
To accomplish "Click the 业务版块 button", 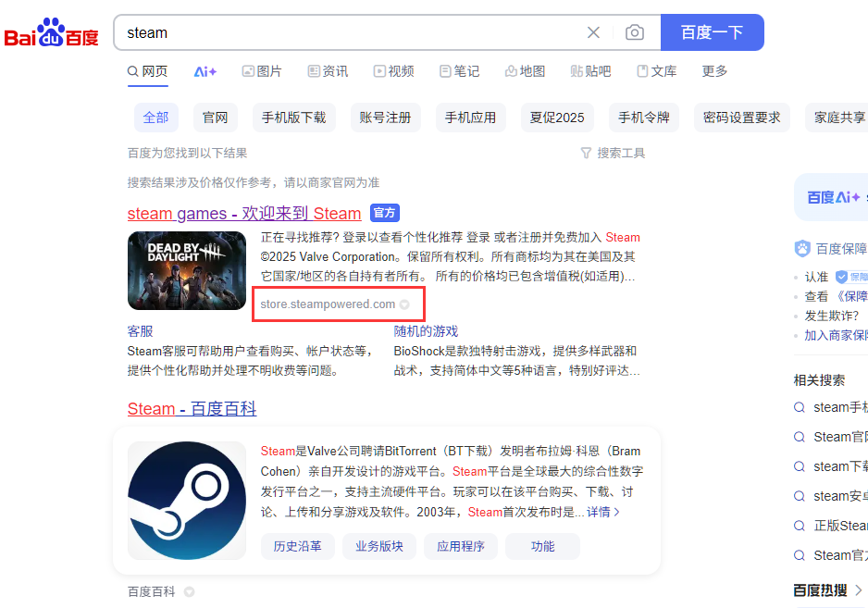I will pos(379,547).
